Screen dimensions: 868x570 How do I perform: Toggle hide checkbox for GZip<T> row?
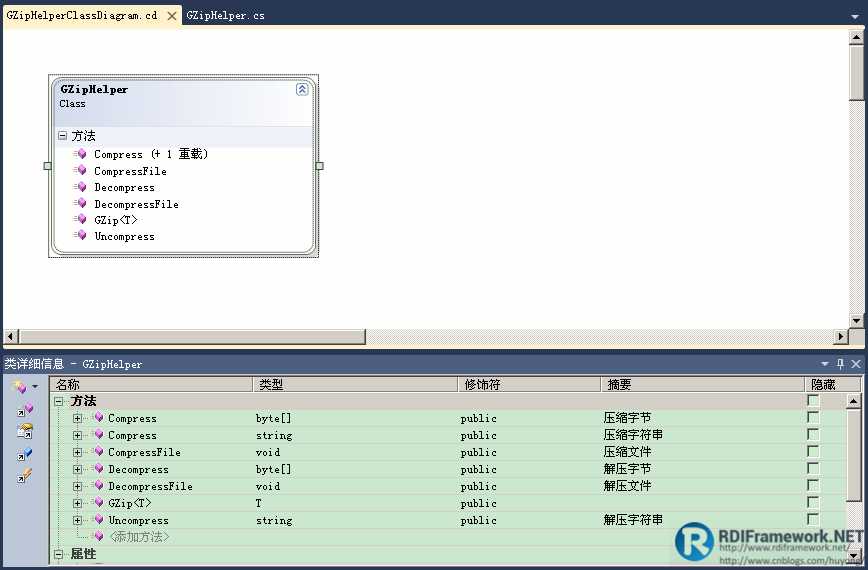(x=813, y=502)
